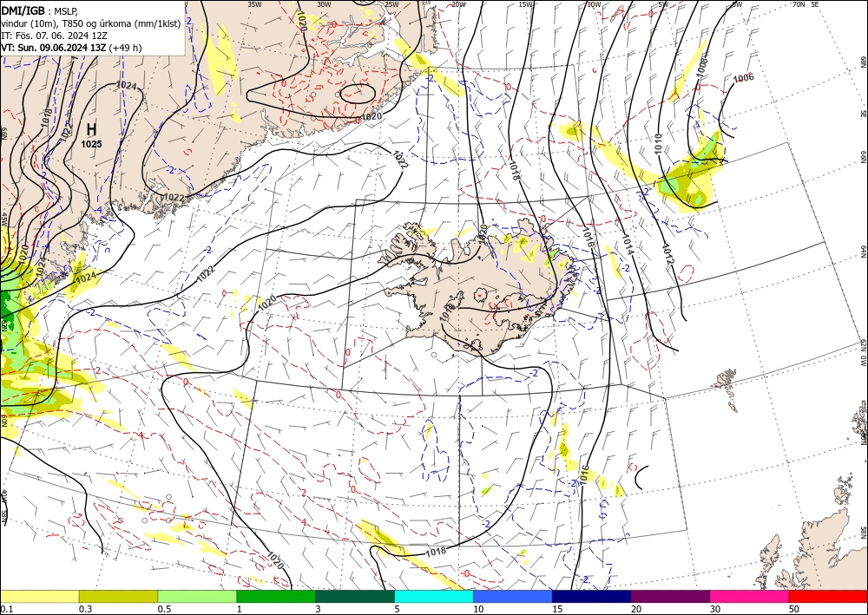Click the 'VT: Sun. 09.06.2024 13Z (+49 h)' line
Viewport: 868px width, 615px height.
(x=71, y=48)
